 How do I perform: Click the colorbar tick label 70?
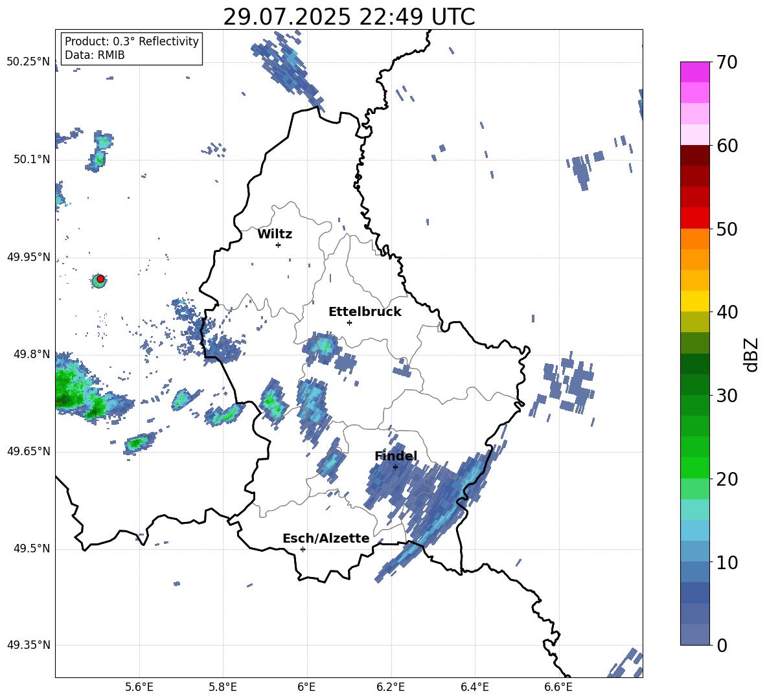tap(727, 63)
